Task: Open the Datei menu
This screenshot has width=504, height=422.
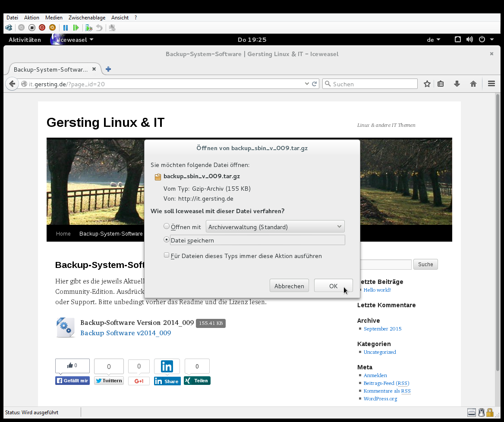Action: 12,18
